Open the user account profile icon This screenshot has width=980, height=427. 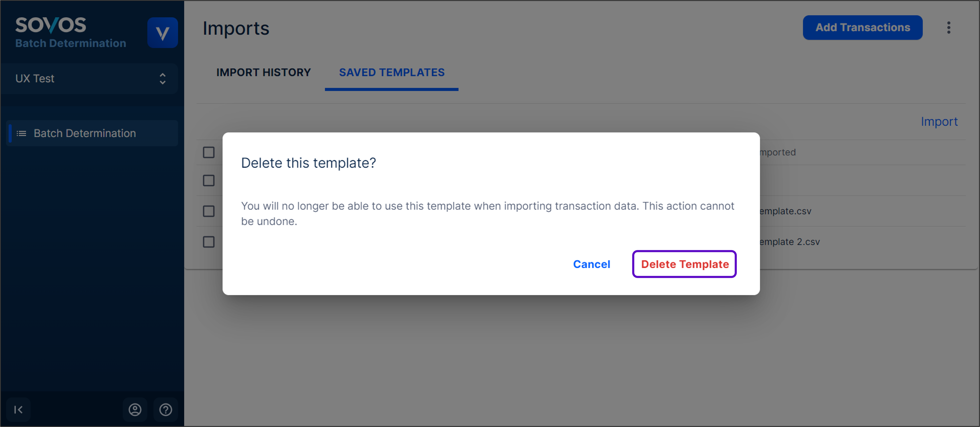pyautogui.click(x=135, y=410)
